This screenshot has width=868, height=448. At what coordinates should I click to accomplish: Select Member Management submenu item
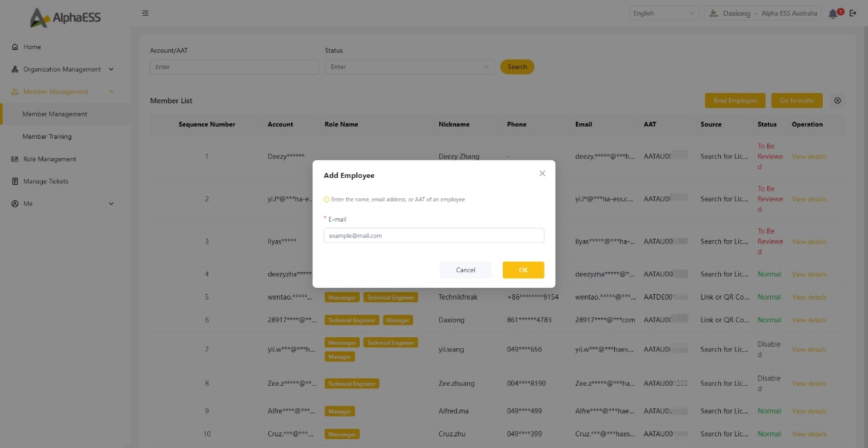pyautogui.click(x=55, y=114)
